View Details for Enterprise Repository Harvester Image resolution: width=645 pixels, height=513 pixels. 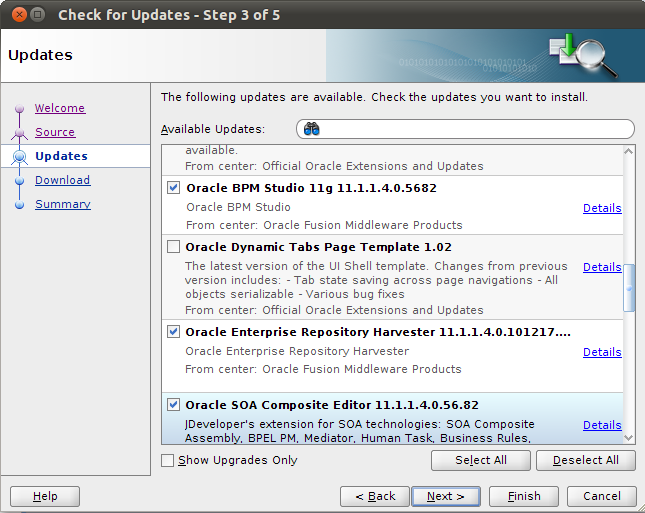click(x=602, y=352)
